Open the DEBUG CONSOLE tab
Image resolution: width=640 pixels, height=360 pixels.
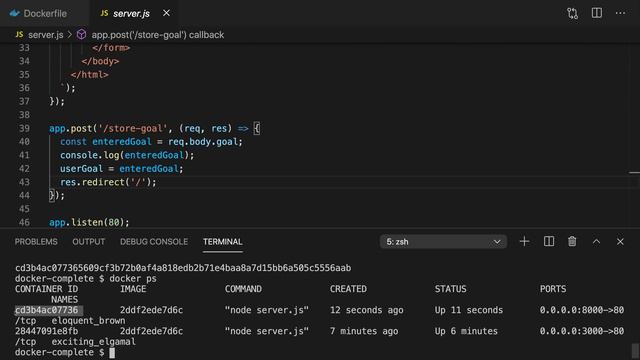154,242
